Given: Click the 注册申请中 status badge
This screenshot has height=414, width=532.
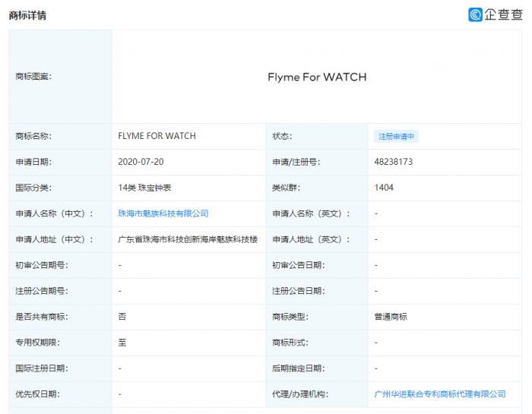Looking at the screenshot, I should pos(396,136).
